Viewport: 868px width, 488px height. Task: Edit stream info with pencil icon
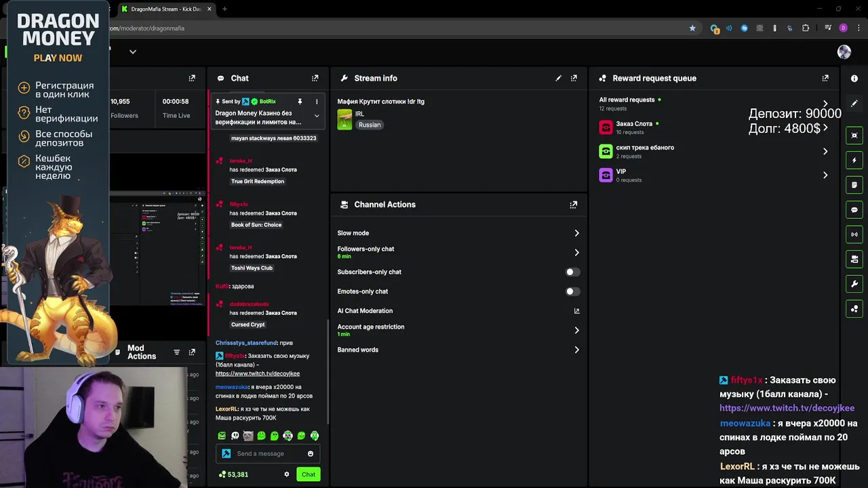pos(559,79)
